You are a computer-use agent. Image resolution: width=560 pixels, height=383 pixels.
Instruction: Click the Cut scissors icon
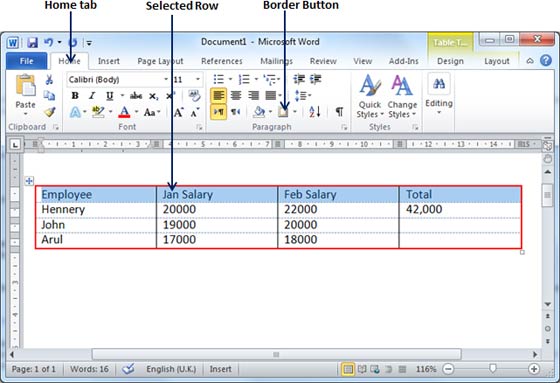tap(49, 79)
